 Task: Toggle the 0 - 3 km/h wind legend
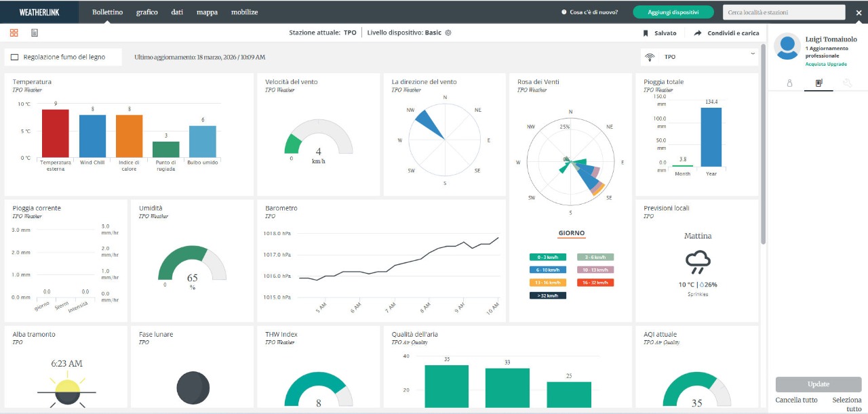tap(547, 257)
